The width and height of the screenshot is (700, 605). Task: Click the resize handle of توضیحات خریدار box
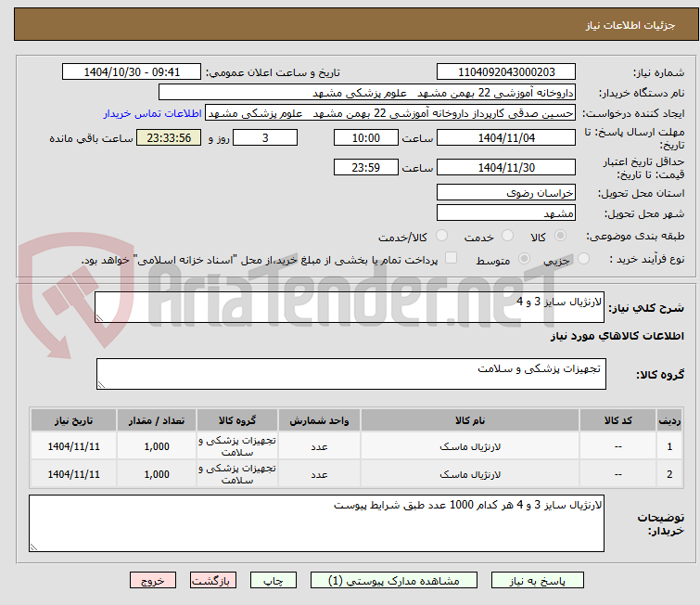coord(34,547)
